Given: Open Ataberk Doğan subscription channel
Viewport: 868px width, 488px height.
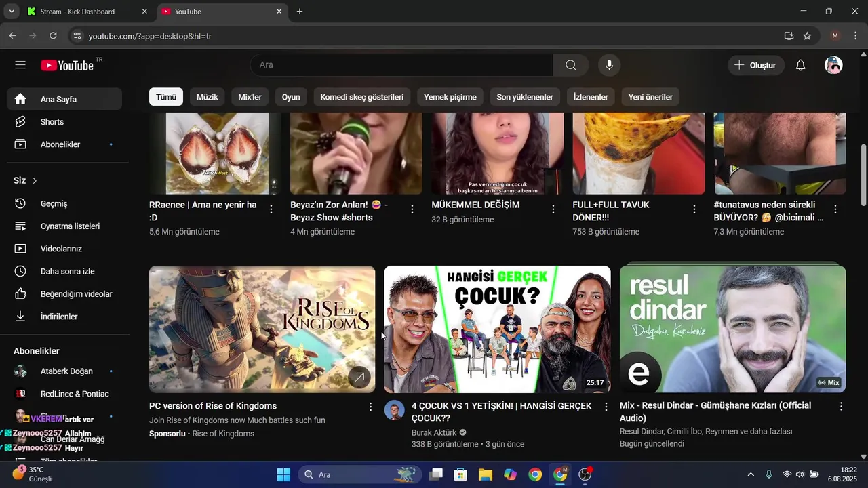Looking at the screenshot, I should tap(64, 371).
